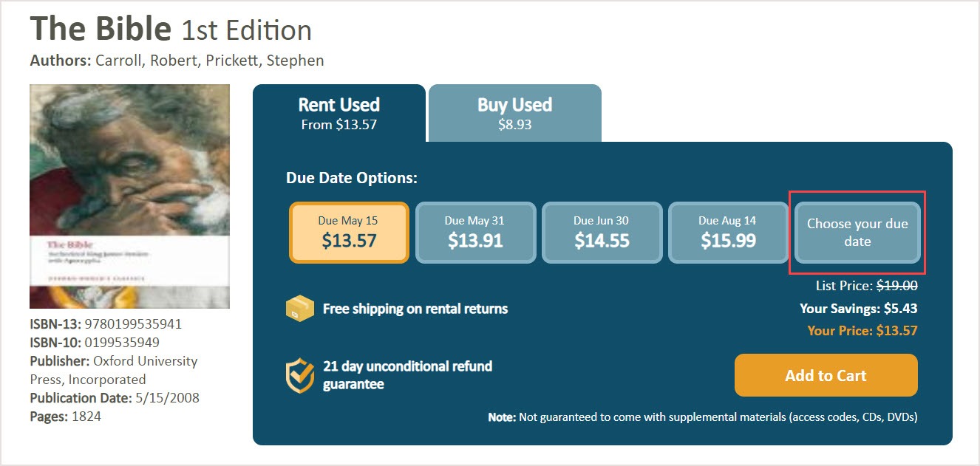Select the Due May 15 rental option
This screenshot has width=980, height=466.
tap(349, 233)
